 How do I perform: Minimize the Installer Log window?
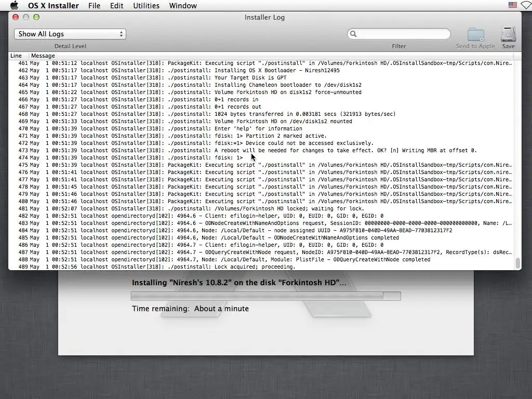[x=26, y=17]
